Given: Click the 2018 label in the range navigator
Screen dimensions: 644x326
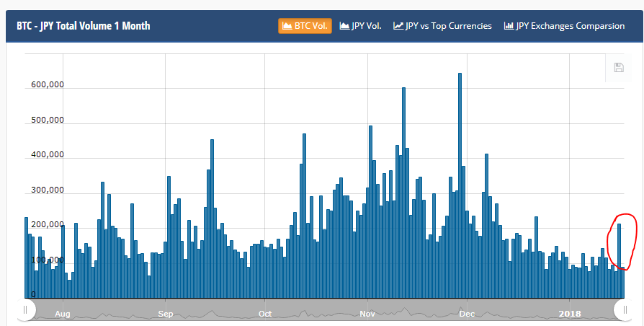Looking at the screenshot, I should point(570,314).
